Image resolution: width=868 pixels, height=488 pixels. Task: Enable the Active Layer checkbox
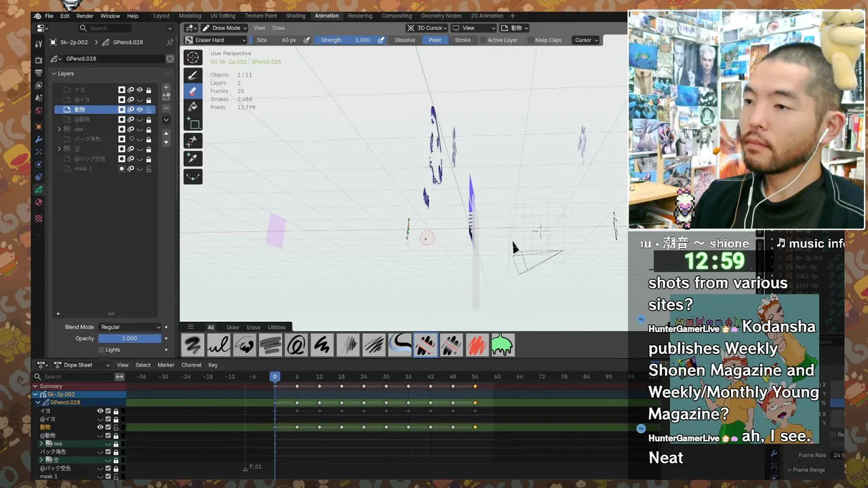(482, 40)
